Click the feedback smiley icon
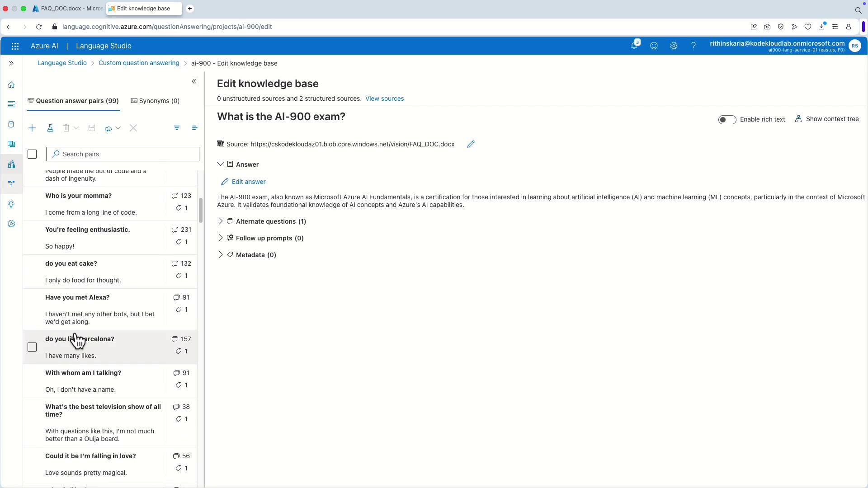The width and height of the screenshot is (868, 488). point(654,46)
